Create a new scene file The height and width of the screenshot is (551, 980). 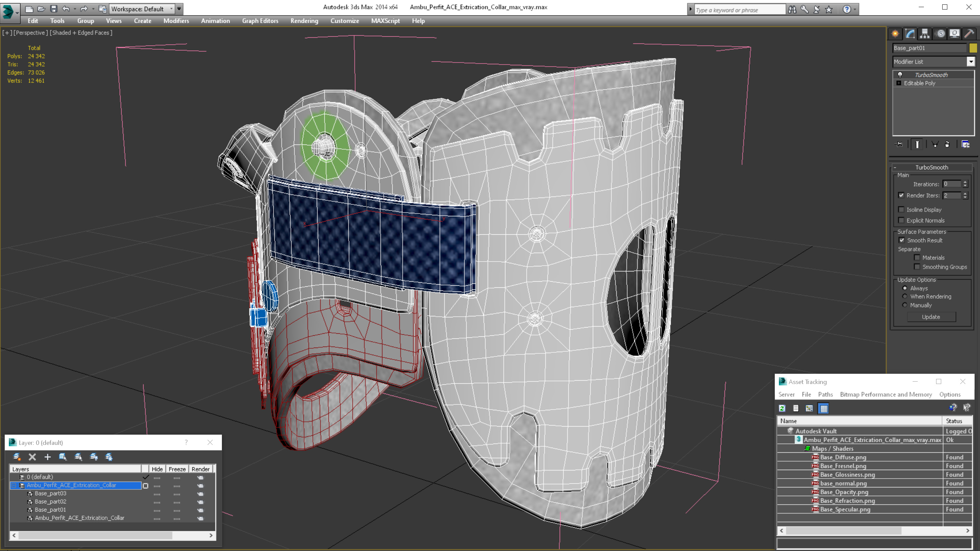[x=29, y=9]
